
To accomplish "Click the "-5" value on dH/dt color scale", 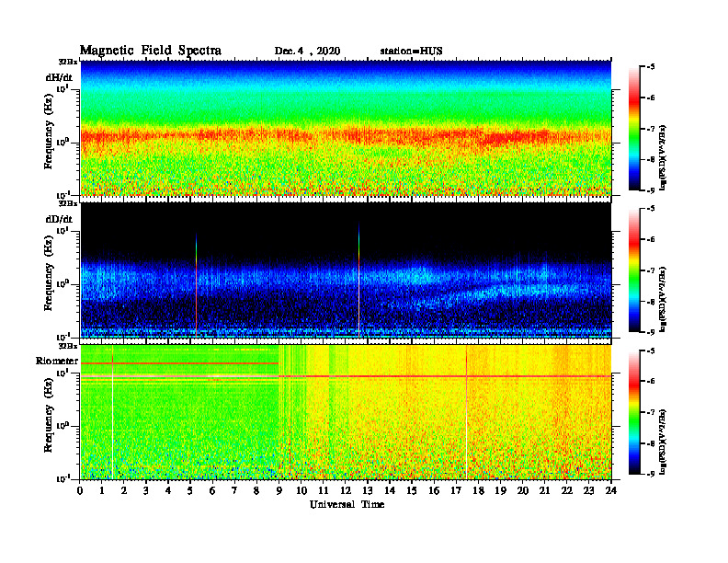I will (651, 67).
